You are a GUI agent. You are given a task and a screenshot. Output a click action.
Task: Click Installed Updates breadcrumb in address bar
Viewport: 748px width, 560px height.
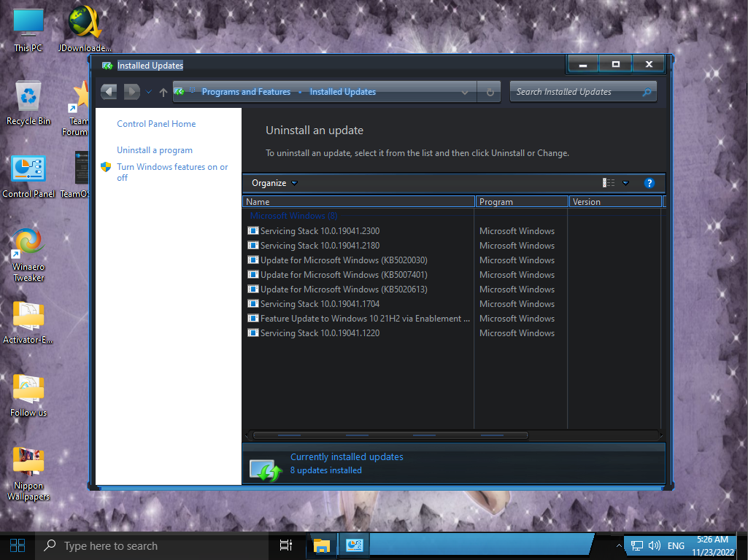tap(342, 92)
